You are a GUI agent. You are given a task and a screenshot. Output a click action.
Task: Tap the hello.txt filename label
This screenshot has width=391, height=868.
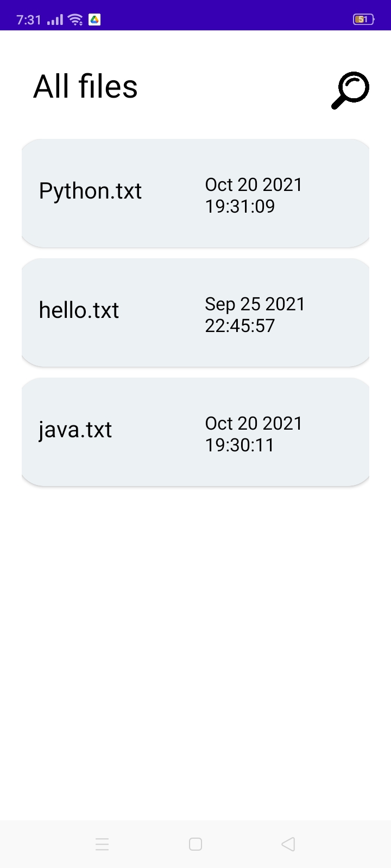tap(78, 310)
